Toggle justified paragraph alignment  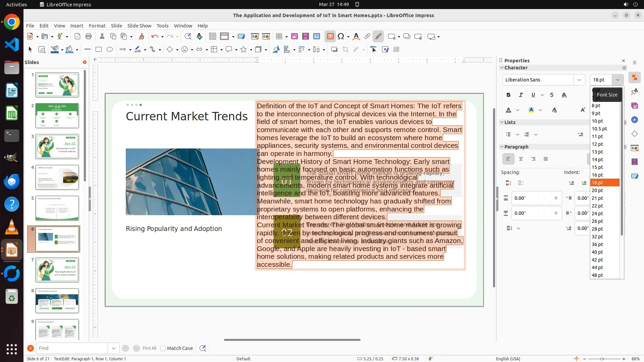[546, 159]
